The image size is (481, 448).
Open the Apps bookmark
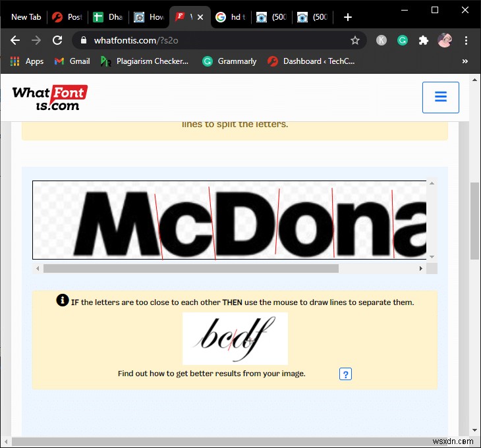tap(27, 61)
